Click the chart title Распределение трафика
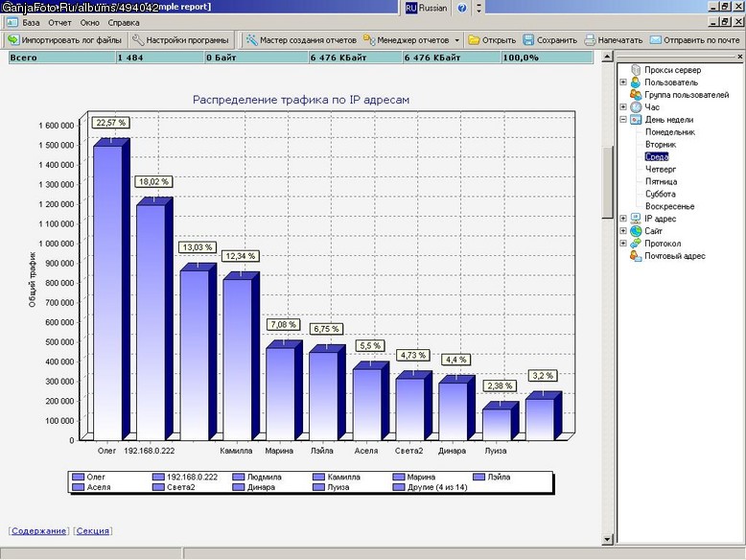The width and height of the screenshot is (746, 560). (301, 100)
